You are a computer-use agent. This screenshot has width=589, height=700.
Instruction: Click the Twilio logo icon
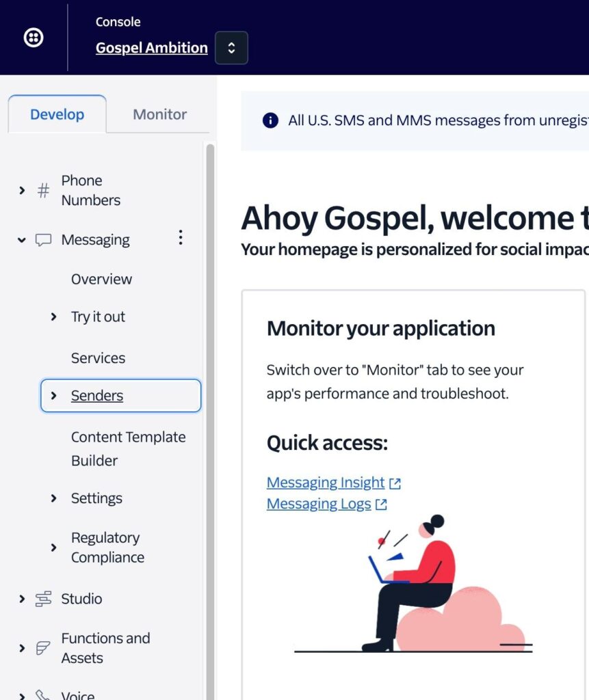tap(34, 38)
